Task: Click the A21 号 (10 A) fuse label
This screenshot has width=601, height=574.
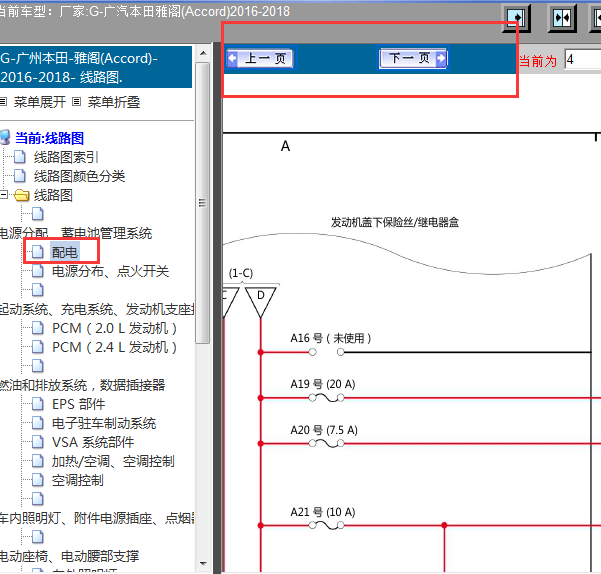Action: 323,512
